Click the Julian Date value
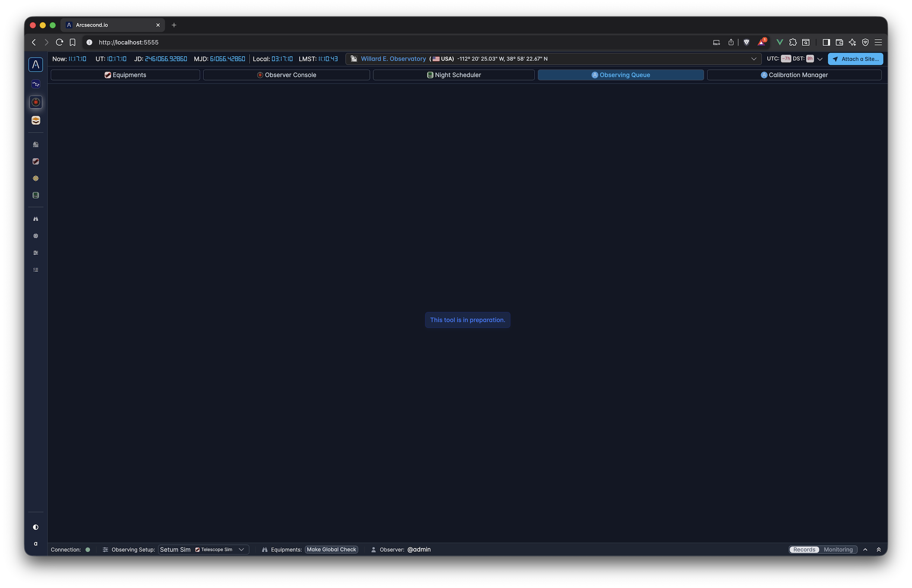This screenshot has width=912, height=588. click(166, 59)
